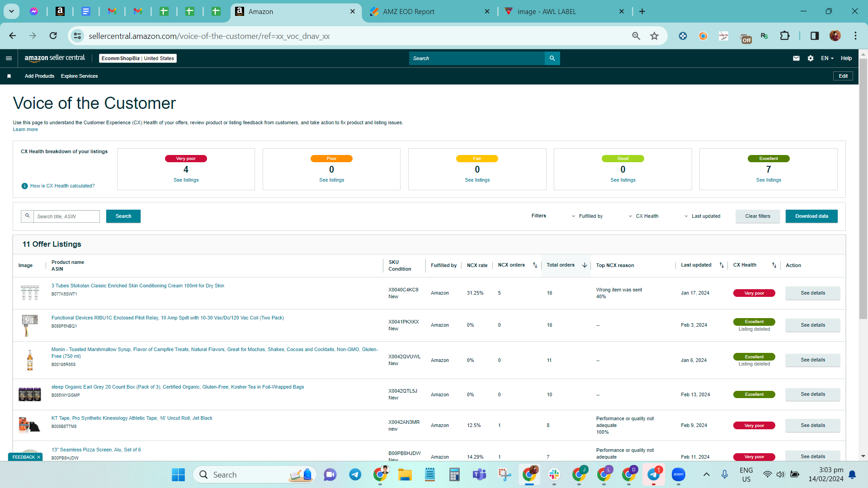868x488 pixels.
Task: See details for KT Tape listing
Action: tap(813, 426)
